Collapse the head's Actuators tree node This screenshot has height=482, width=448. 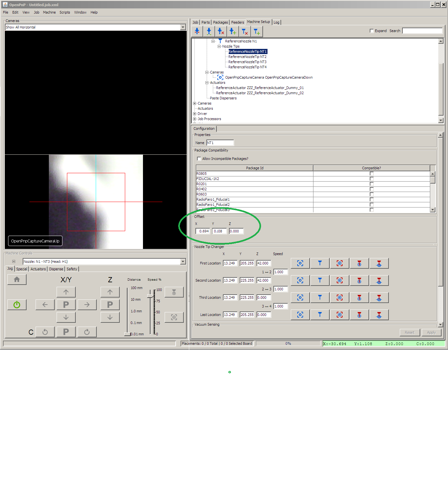pos(207,83)
